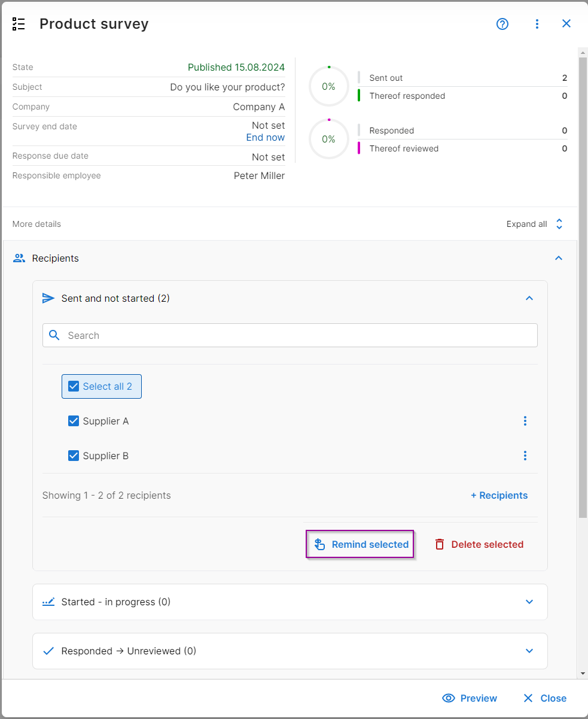588x719 pixels.
Task: Click the + Recipients link
Action: tap(499, 495)
